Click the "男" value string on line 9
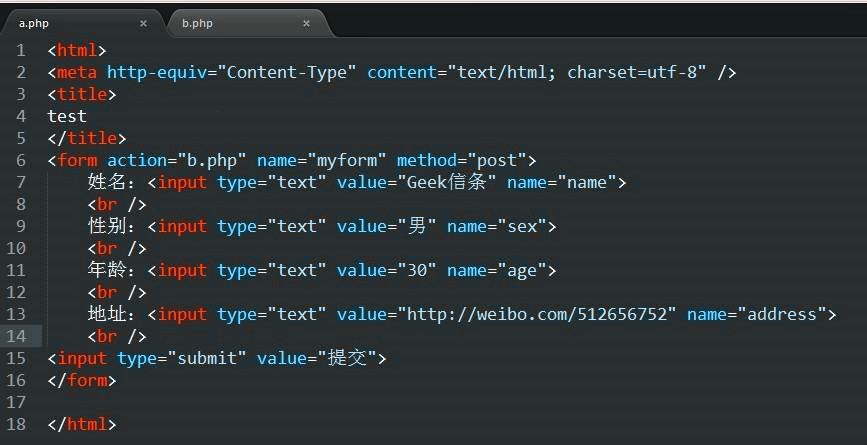Viewport: 867px width, 445px height. (x=417, y=226)
